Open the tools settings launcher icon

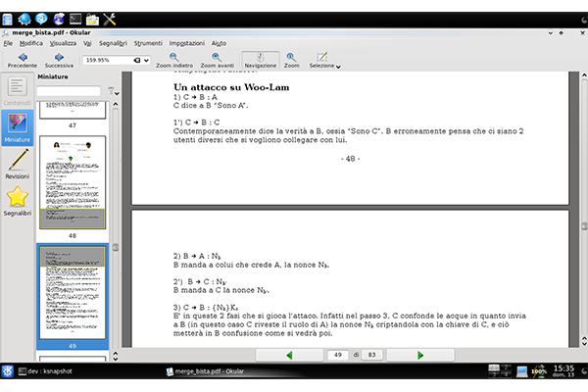point(110,19)
